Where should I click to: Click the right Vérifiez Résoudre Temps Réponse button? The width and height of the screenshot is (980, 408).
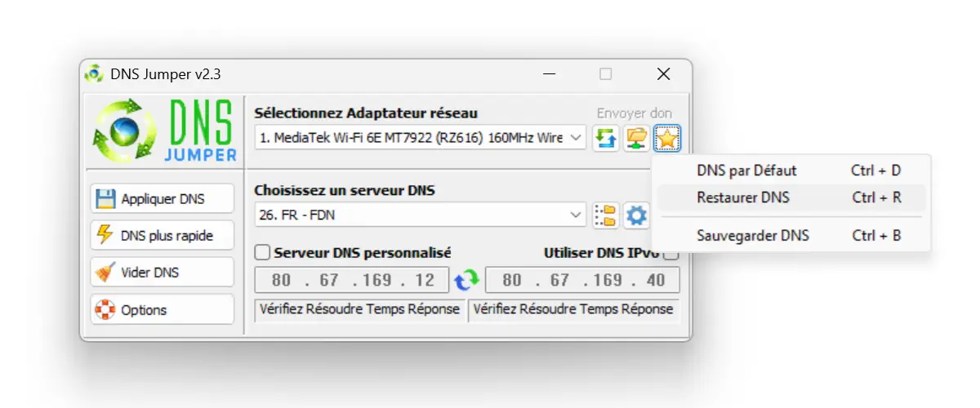pos(573,309)
